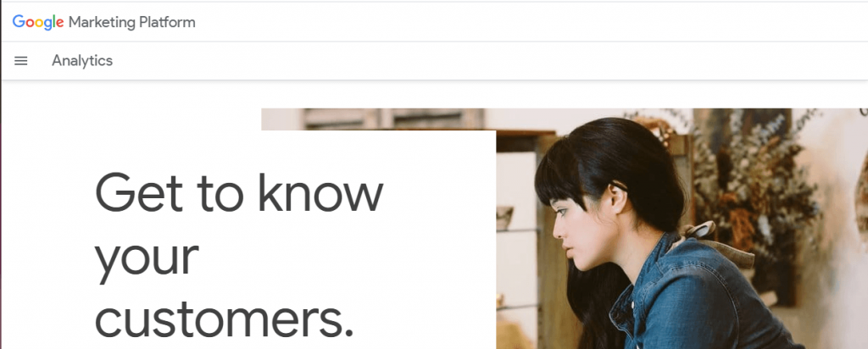Click the word 'Platform' in the header
Screen dimensions: 868x349
(x=167, y=22)
